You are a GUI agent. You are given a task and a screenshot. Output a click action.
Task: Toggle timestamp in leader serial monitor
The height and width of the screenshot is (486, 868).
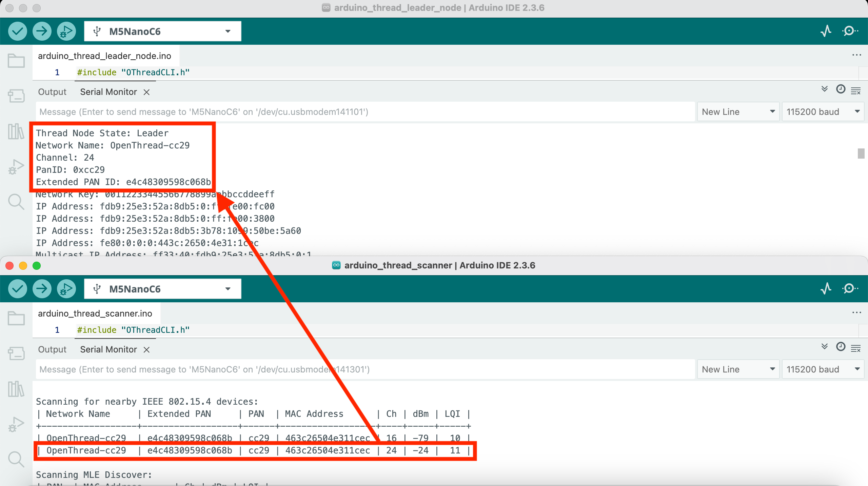pos(841,89)
